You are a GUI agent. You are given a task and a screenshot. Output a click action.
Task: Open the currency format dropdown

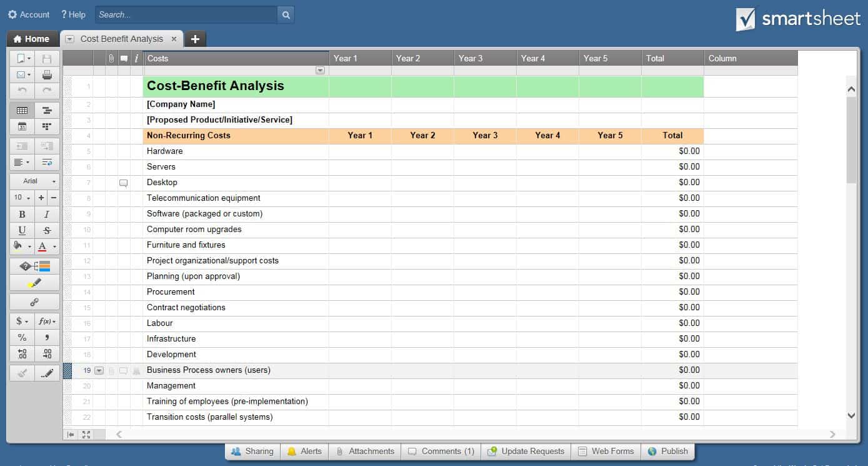22,322
